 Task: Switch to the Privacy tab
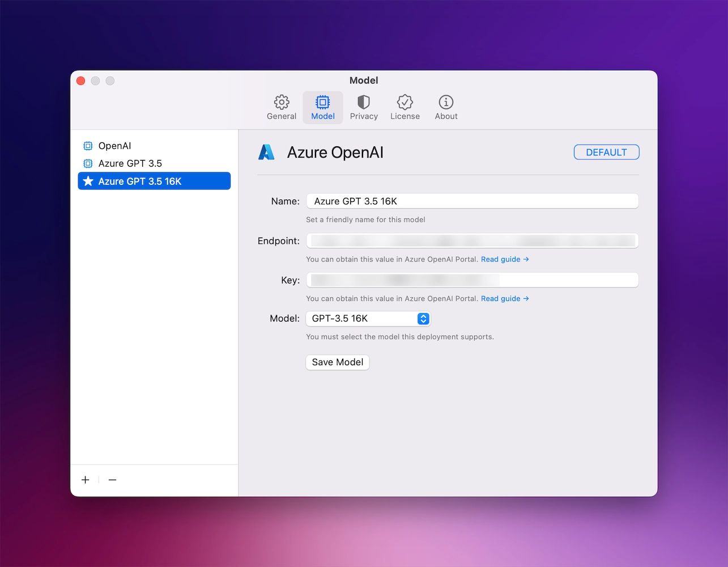coord(363,108)
